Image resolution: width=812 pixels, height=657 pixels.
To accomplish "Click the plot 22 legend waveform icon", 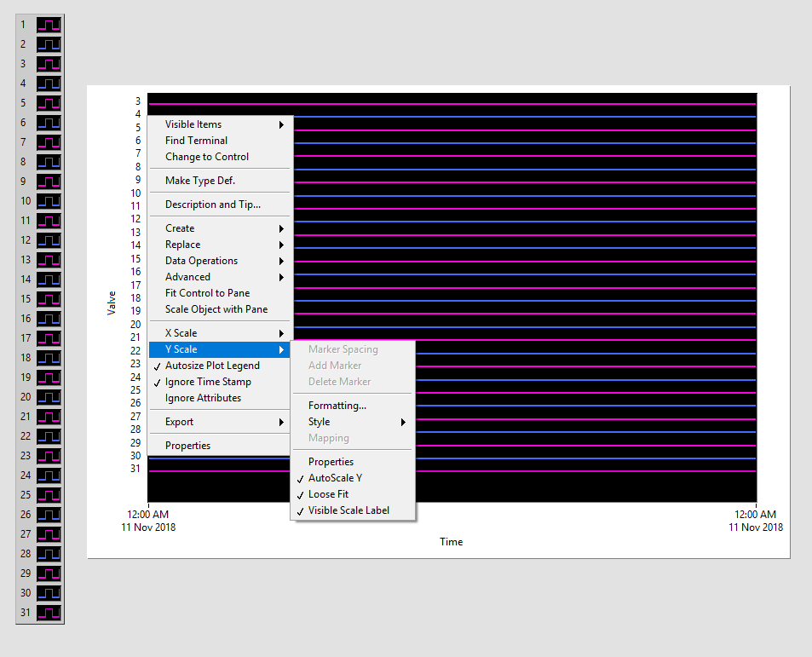I will [x=49, y=437].
